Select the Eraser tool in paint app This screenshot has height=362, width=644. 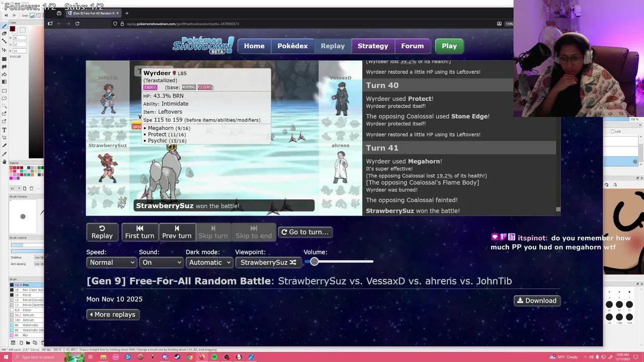click(4, 33)
